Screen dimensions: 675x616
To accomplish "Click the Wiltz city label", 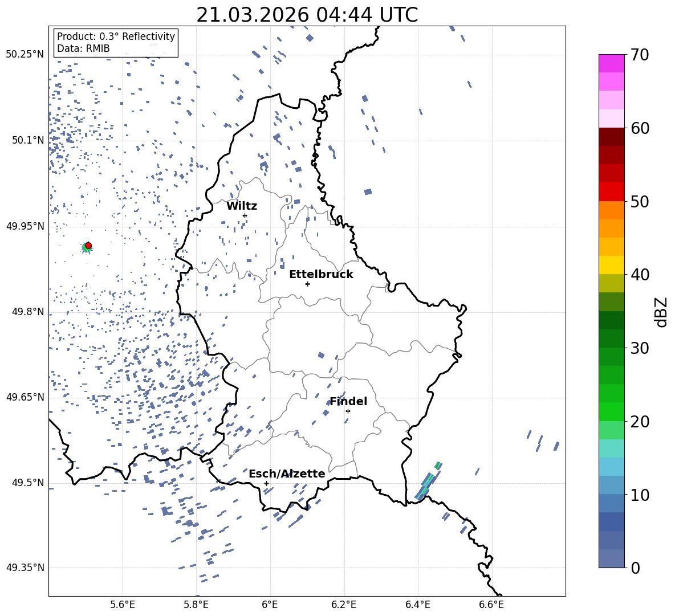I will (x=242, y=206).
